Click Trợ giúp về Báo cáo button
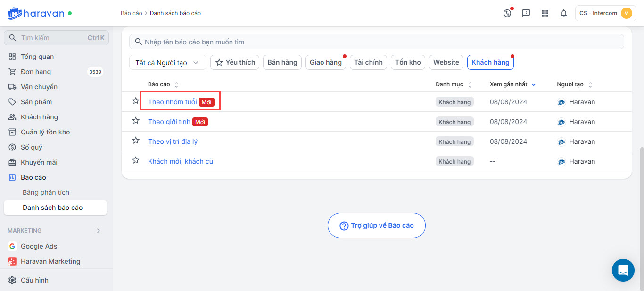The width and height of the screenshot is (644, 291). tap(377, 225)
